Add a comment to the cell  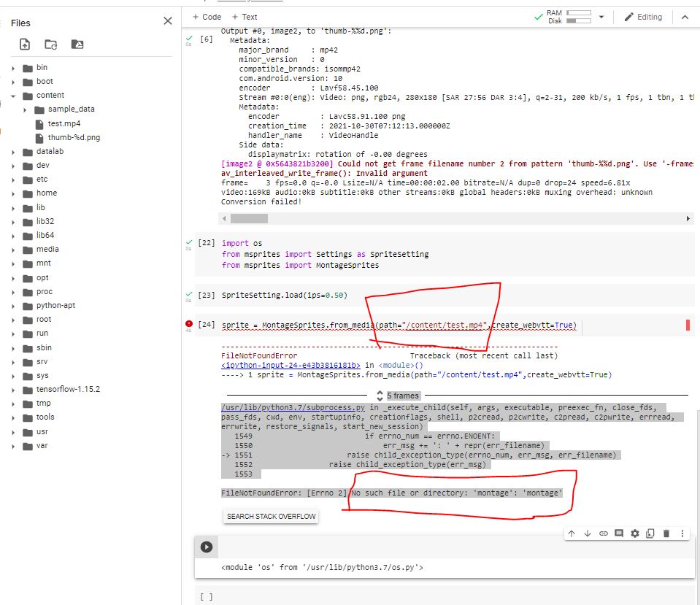point(619,533)
